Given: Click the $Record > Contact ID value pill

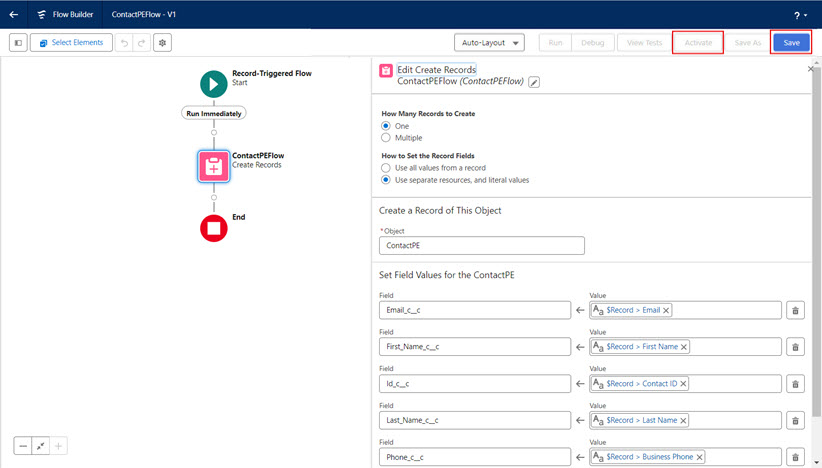Looking at the screenshot, I should pos(640,384).
